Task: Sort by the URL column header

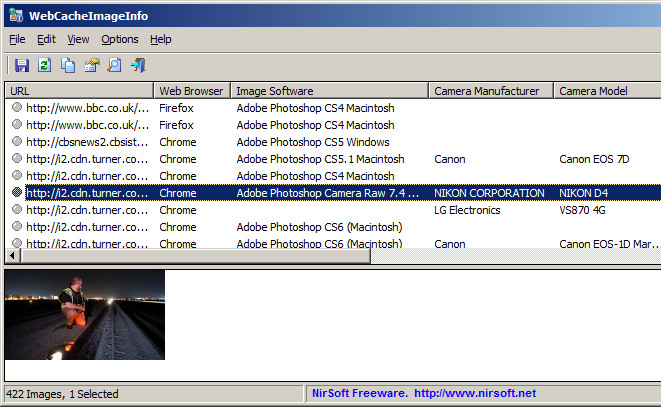Action: tap(79, 91)
